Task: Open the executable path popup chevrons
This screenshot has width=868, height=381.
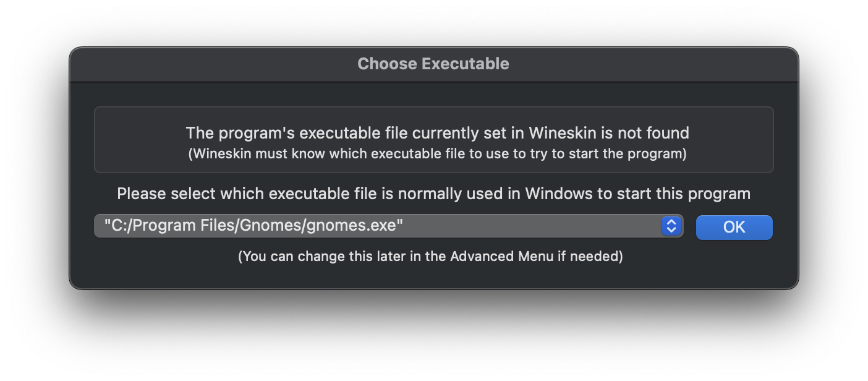Action: 671,226
